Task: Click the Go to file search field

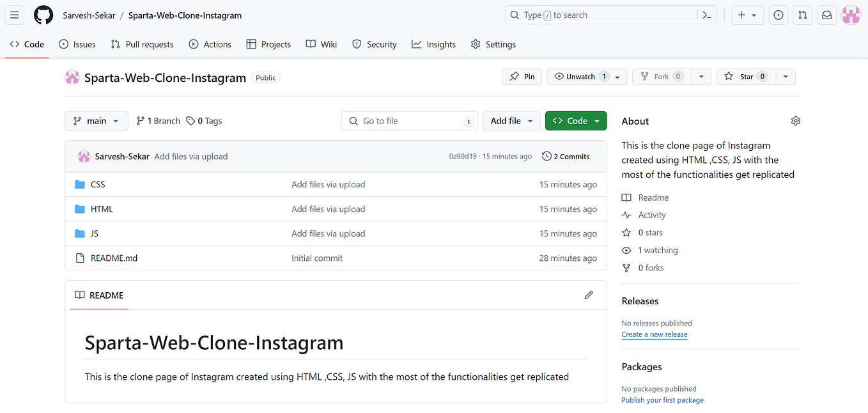Action: [410, 121]
